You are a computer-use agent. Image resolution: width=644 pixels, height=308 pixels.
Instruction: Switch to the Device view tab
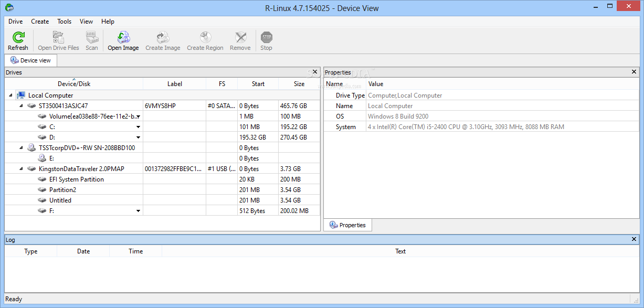point(30,60)
